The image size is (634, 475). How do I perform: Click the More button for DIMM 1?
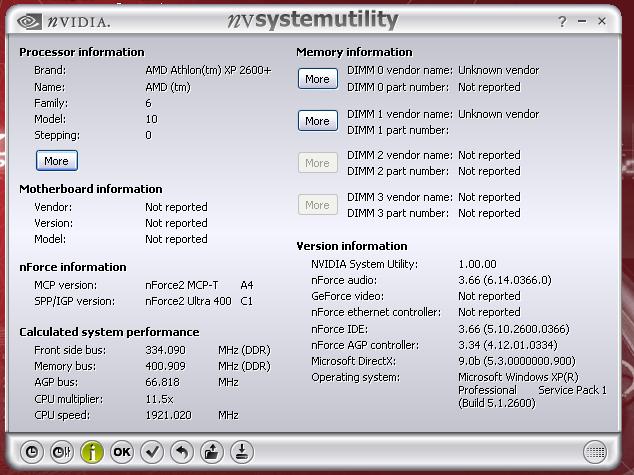click(x=318, y=121)
